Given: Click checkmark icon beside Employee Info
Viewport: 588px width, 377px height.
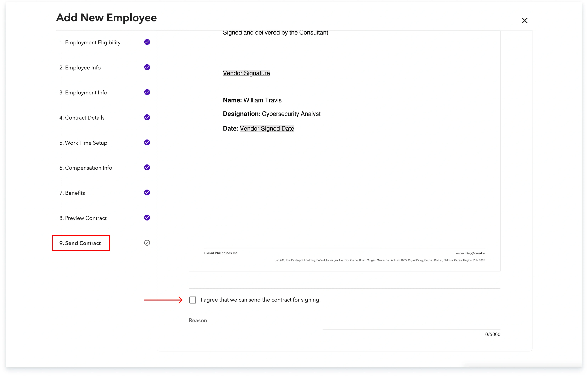Looking at the screenshot, I should pyautogui.click(x=147, y=67).
